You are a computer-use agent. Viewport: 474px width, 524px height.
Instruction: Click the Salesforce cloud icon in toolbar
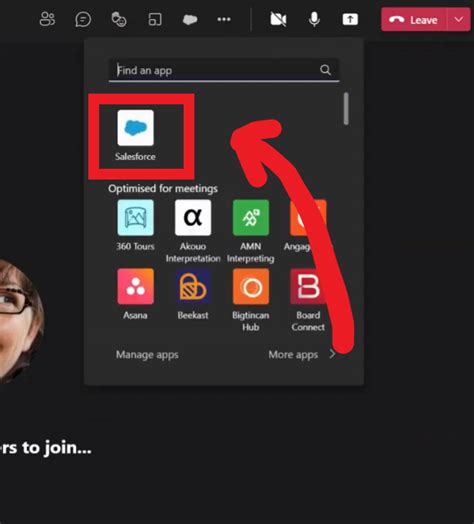(190, 20)
